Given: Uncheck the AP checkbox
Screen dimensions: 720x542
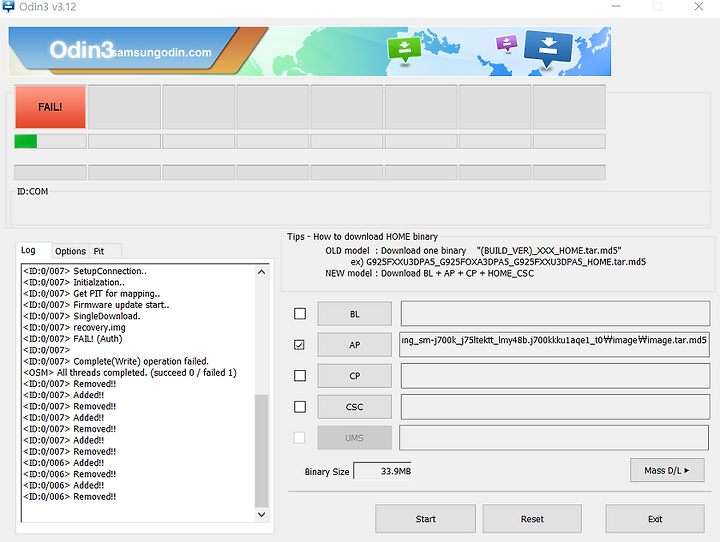Looking at the screenshot, I should [x=299, y=344].
